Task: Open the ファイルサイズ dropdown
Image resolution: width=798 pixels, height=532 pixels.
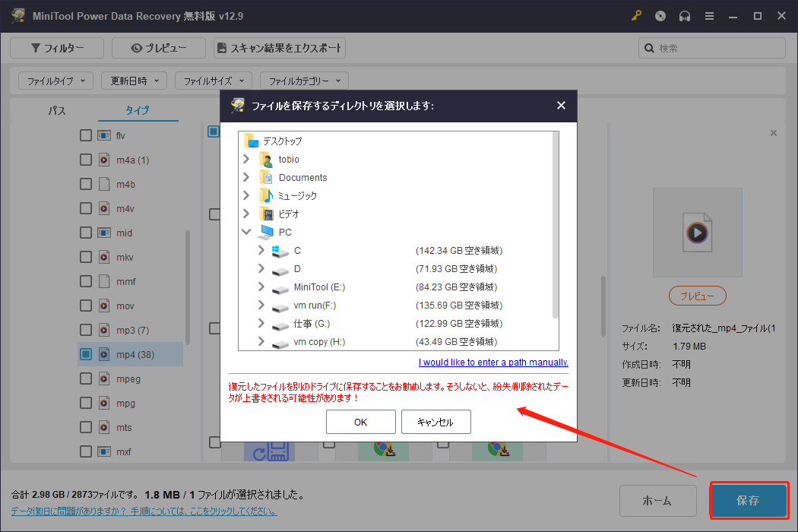Action: tap(214, 81)
